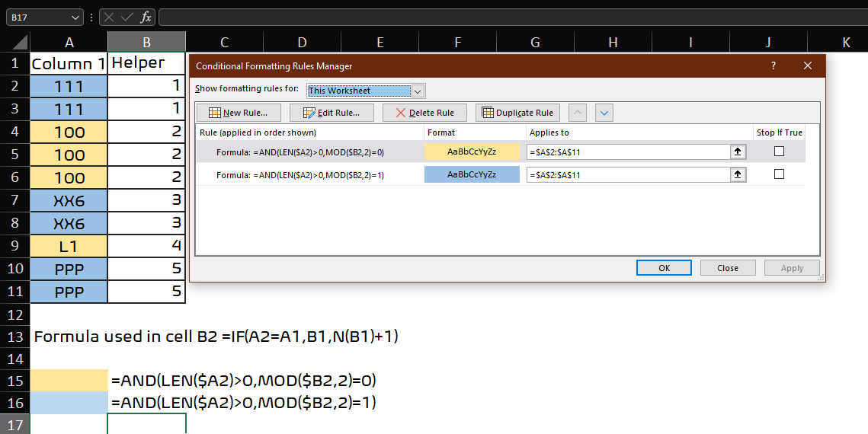The width and height of the screenshot is (868, 434).
Task: Toggle Stop If True for MOD=1 rule
Action: [779, 174]
